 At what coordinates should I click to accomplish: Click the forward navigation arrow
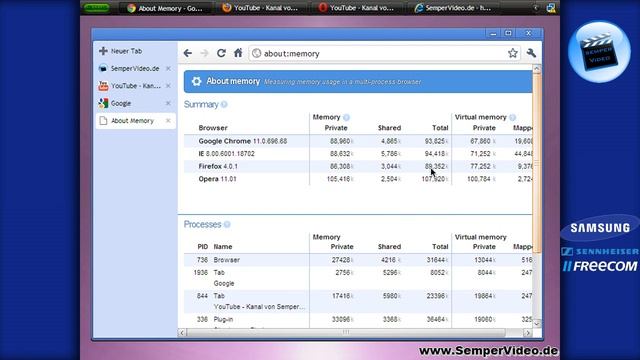click(x=204, y=53)
